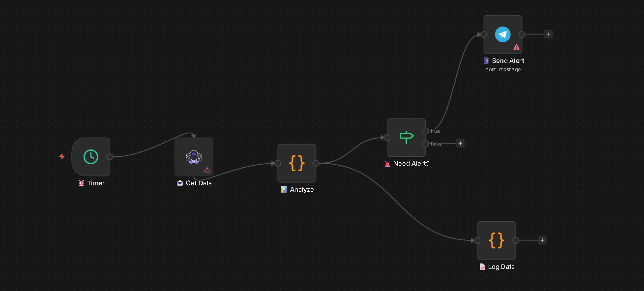
Task: Open the Timer schedule trigger node
Action: (x=91, y=156)
